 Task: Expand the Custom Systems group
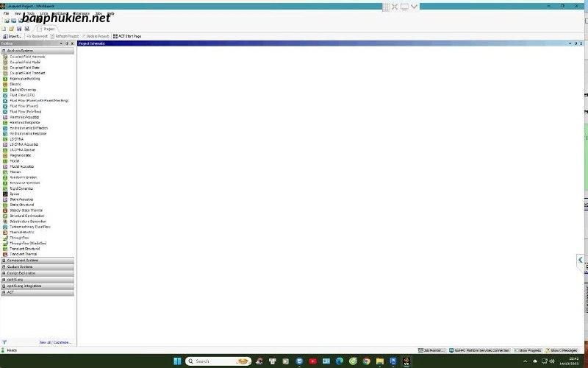pos(37,266)
